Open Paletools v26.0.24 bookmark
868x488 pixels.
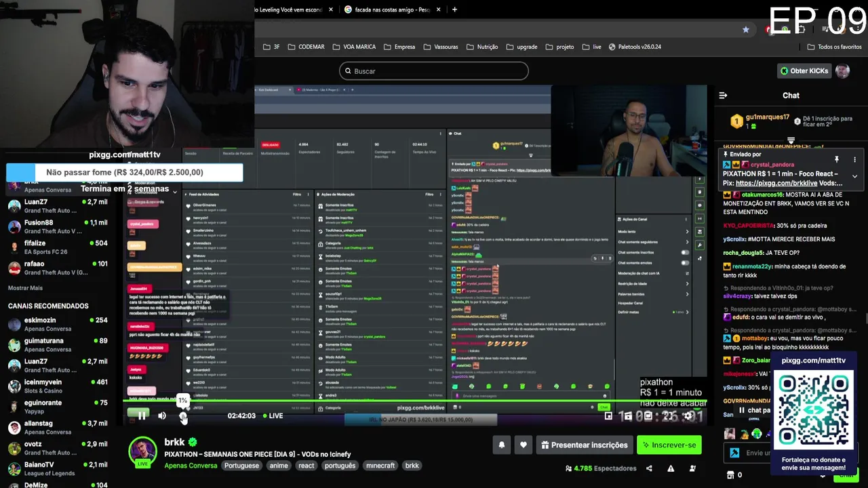point(635,47)
